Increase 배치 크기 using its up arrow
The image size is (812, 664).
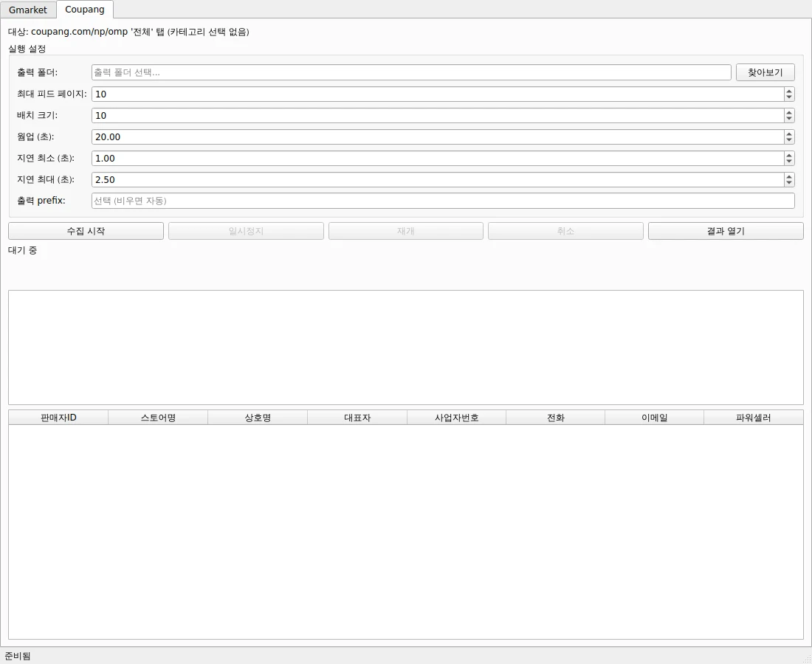click(789, 112)
